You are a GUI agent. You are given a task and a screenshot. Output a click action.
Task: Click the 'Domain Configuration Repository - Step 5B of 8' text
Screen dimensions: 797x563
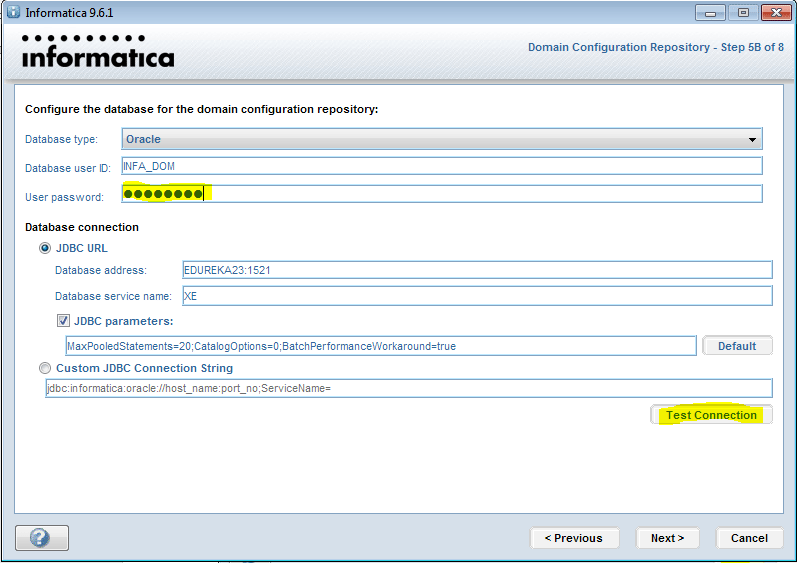tap(656, 47)
